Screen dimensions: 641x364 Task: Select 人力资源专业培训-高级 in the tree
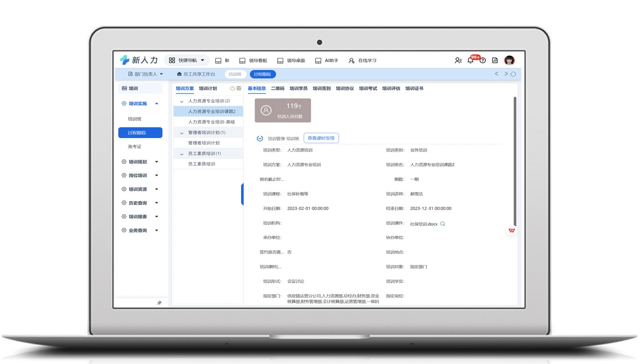(x=211, y=122)
